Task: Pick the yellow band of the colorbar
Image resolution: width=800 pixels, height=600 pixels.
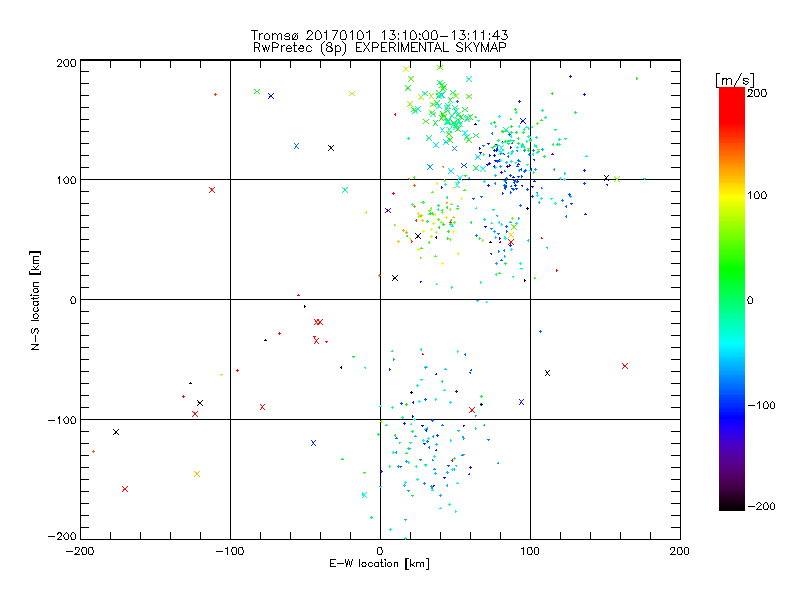Action: [732, 196]
